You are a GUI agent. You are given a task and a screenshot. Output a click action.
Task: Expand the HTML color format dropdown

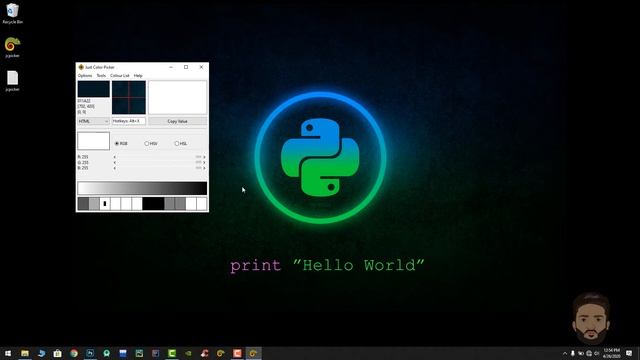click(x=93, y=121)
